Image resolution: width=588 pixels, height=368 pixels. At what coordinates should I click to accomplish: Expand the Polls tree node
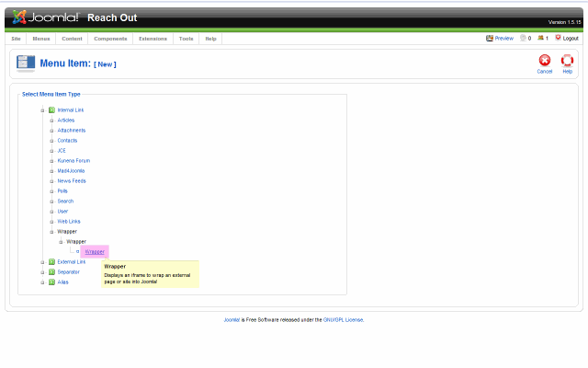tap(51, 191)
